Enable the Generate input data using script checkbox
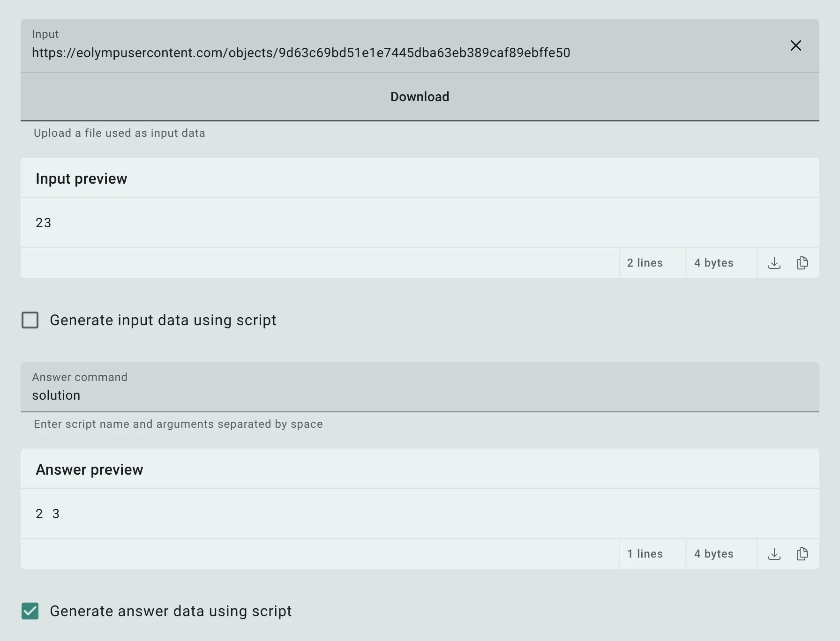The image size is (840, 641). point(30,320)
